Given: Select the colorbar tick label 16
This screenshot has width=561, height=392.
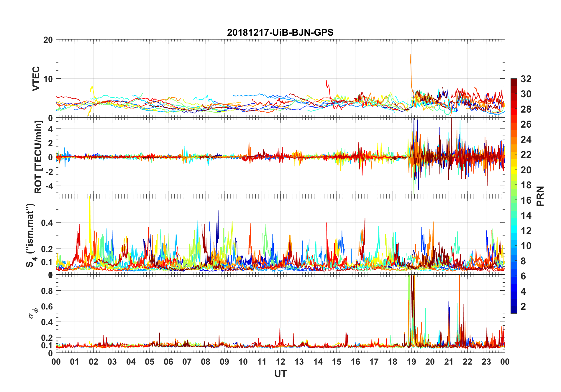Looking at the screenshot, I should [526, 200].
